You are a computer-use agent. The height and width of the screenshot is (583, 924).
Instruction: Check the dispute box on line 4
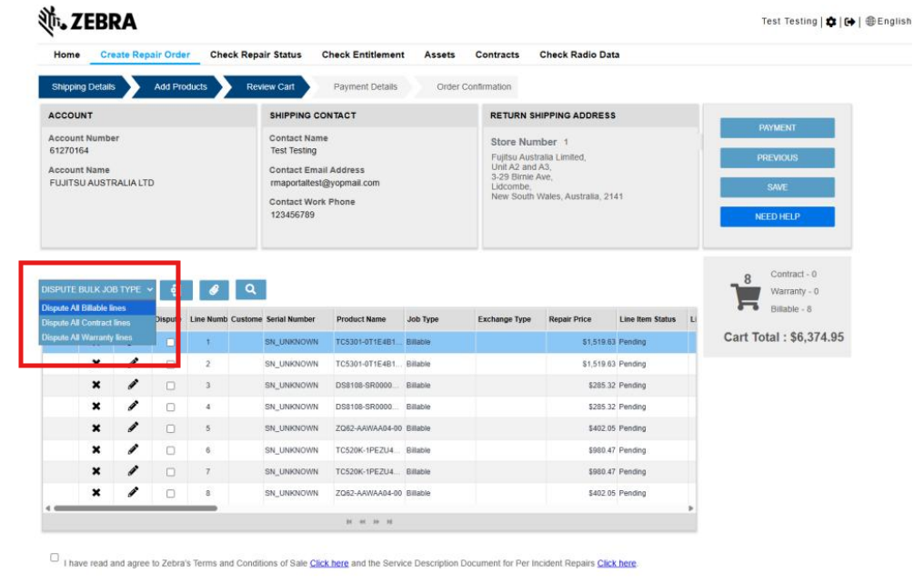pos(170,407)
